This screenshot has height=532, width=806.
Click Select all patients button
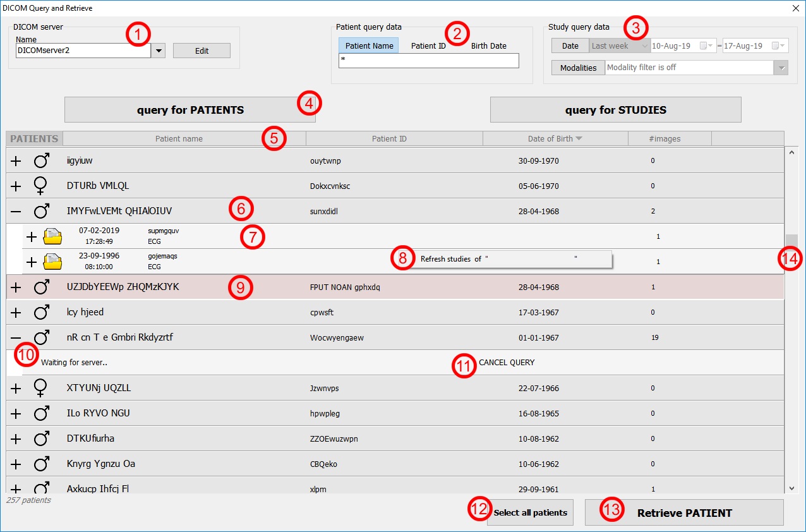tap(530, 512)
